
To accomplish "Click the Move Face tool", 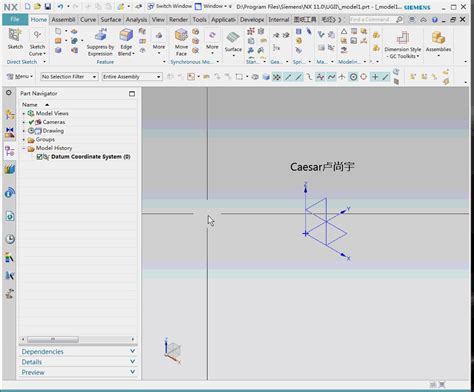I will click(x=181, y=42).
